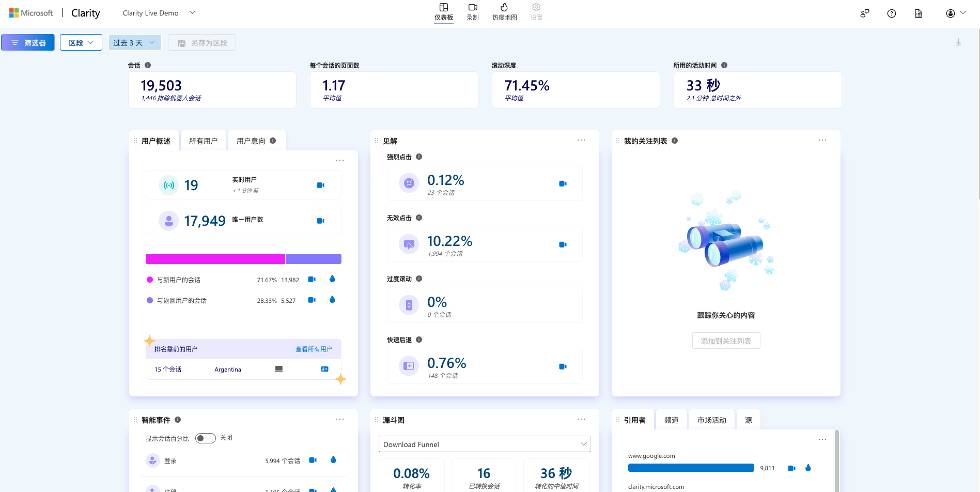This screenshot has height=492, width=980.
Task: Open recordings for 登录 smart event
Action: pyautogui.click(x=313, y=460)
